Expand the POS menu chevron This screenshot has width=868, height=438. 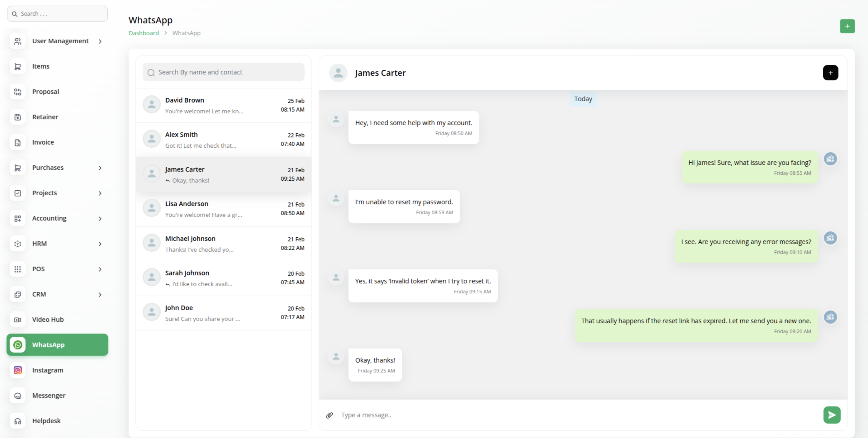pyautogui.click(x=100, y=269)
